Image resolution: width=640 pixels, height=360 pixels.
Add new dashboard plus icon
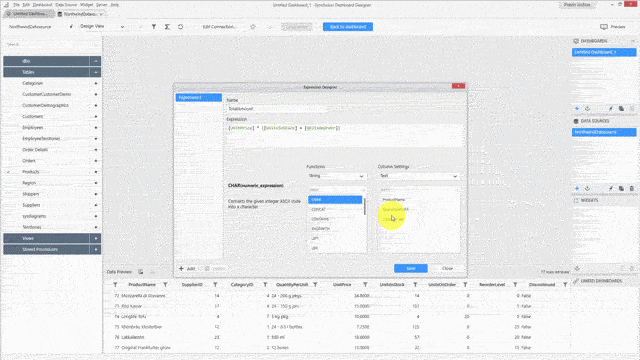click(x=577, y=109)
